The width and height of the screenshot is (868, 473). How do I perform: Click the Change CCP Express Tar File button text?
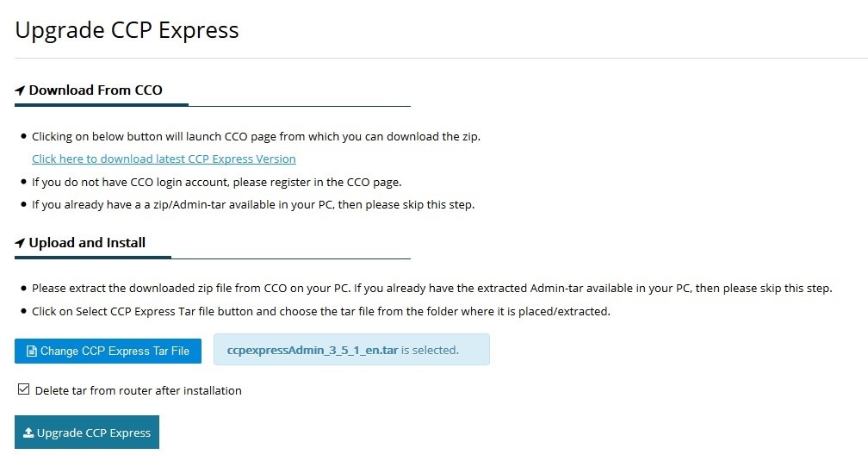(115, 352)
